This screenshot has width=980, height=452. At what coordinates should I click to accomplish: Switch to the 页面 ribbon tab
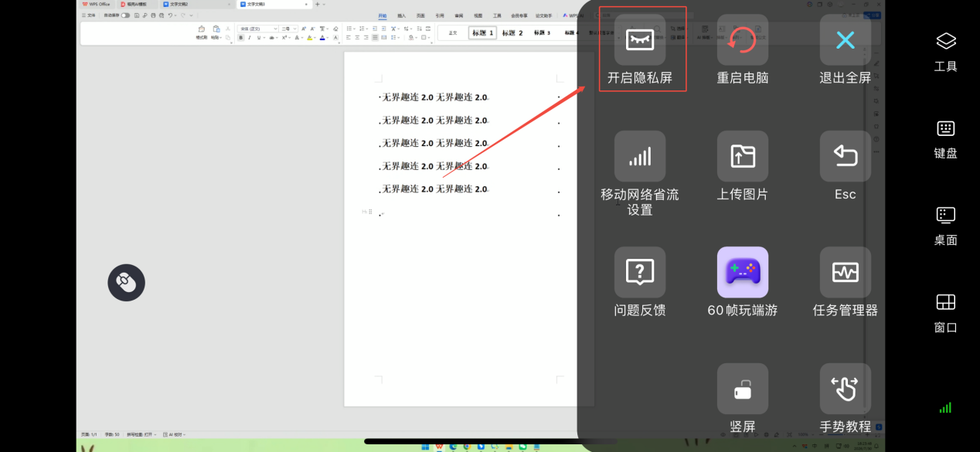click(420, 15)
